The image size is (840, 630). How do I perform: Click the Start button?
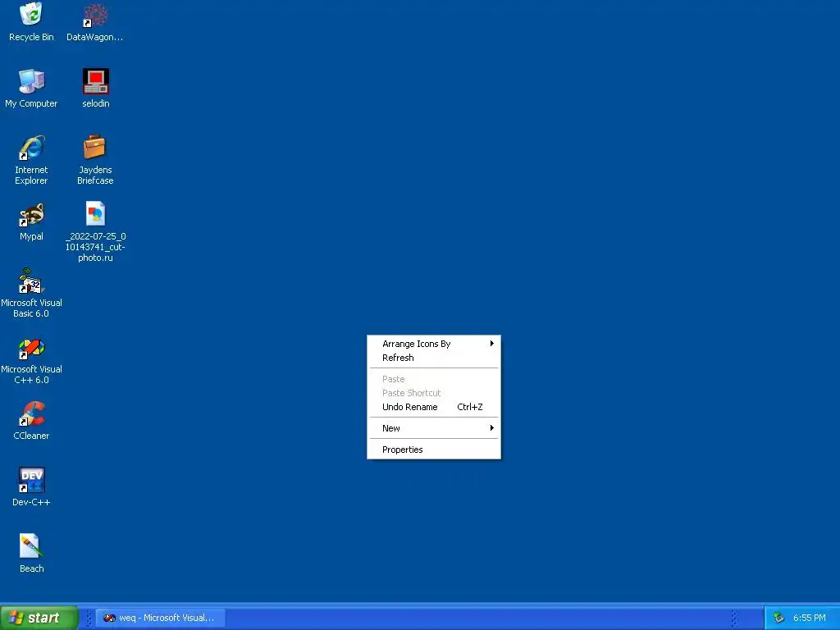(x=39, y=618)
